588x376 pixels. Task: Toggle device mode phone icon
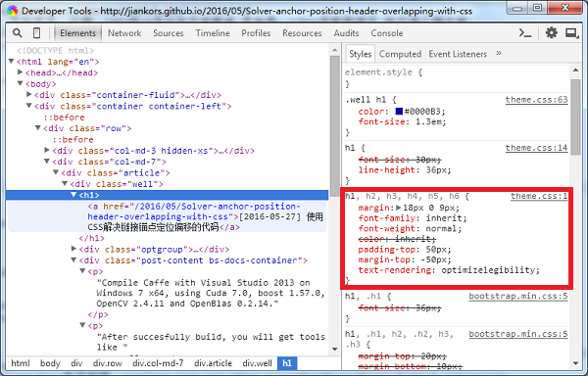point(37,33)
